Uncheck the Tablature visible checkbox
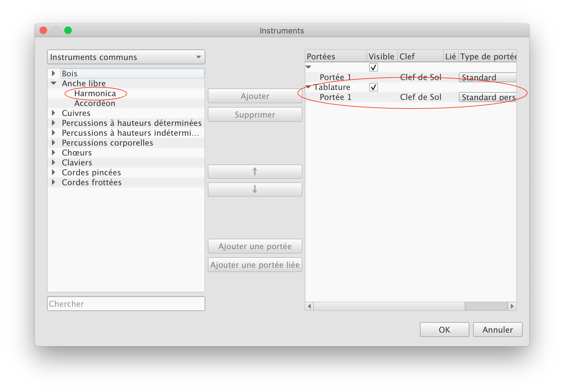Screen dimensions: 564x392 (x=373, y=87)
